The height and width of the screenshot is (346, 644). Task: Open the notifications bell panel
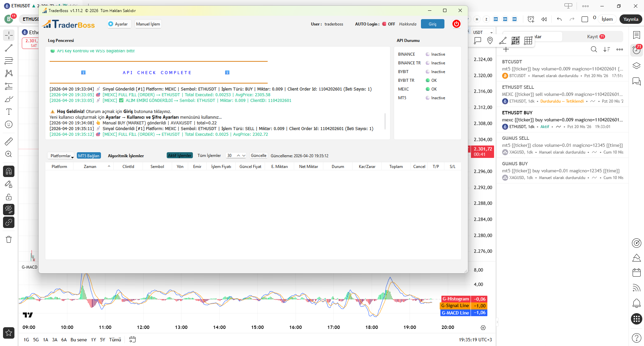click(636, 303)
